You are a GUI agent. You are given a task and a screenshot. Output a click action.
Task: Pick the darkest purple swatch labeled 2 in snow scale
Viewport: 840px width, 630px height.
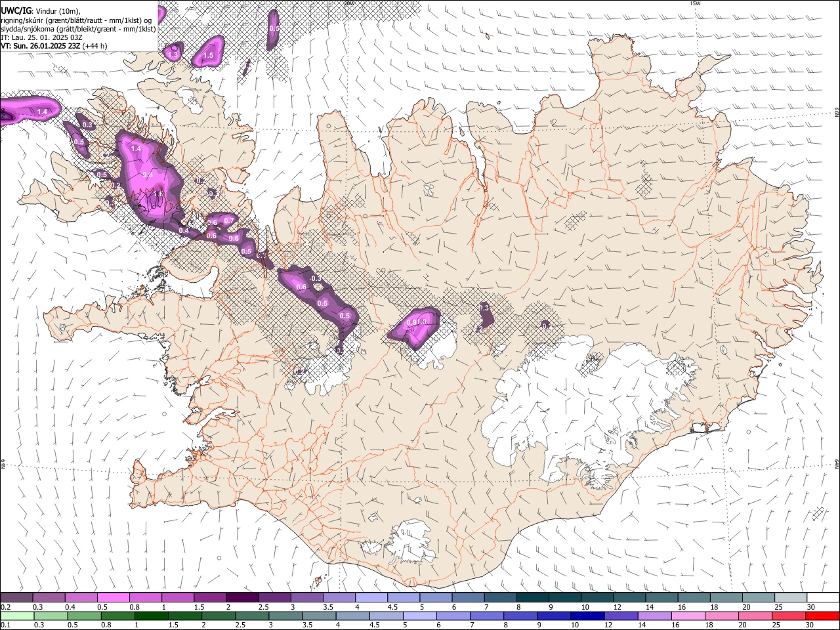click(242, 597)
